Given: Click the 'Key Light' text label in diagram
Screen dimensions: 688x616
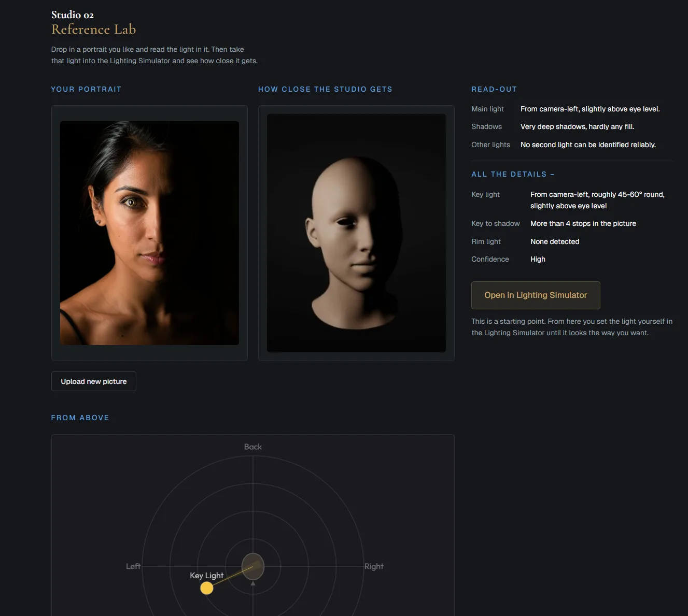Looking at the screenshot, I should tap(206, 576).
